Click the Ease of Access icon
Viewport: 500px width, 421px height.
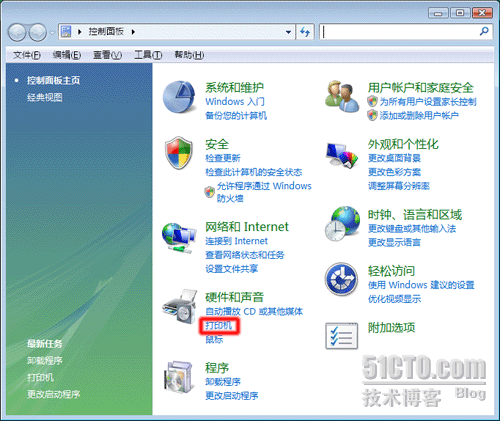click(x=342, y=279)
